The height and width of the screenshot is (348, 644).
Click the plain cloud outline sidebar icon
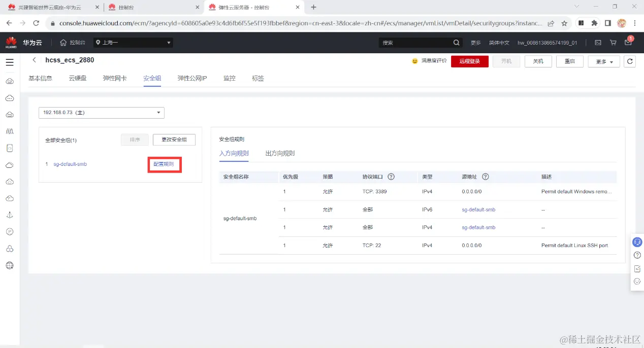point(10,165)
